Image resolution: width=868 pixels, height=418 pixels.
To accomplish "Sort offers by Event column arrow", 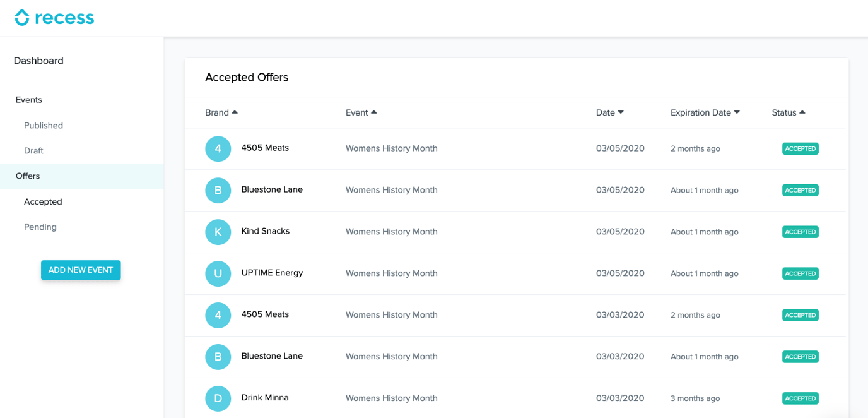I will 373,112.
